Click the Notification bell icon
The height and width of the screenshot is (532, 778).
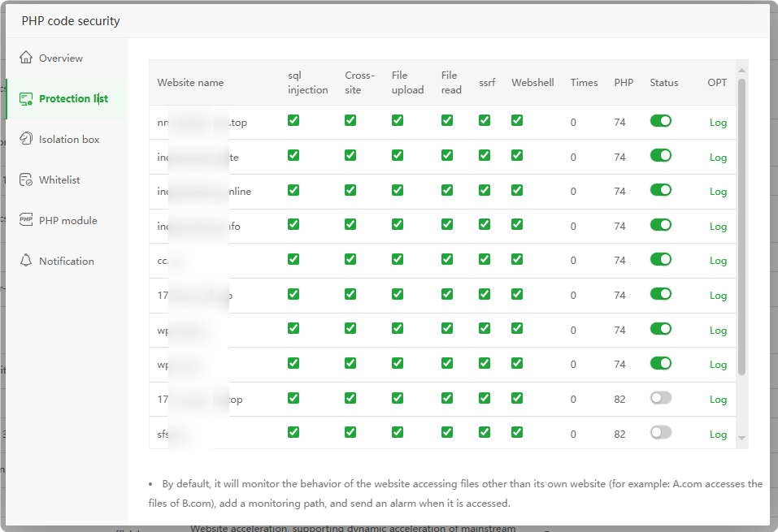(26, 261)
